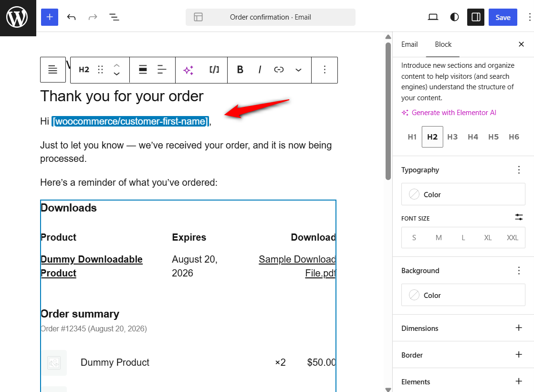534x392 pixels.
Task: Choose font size XL
Action: tap(488, 238)
